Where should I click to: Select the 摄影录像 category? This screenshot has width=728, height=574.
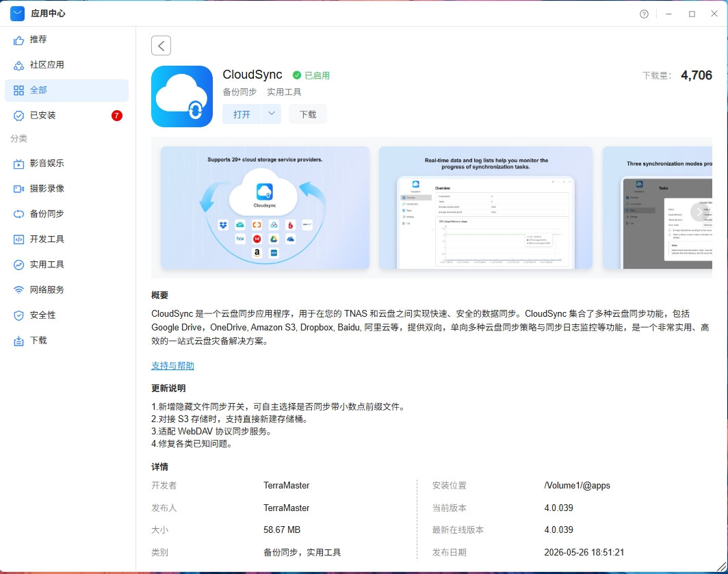(67, 189)
